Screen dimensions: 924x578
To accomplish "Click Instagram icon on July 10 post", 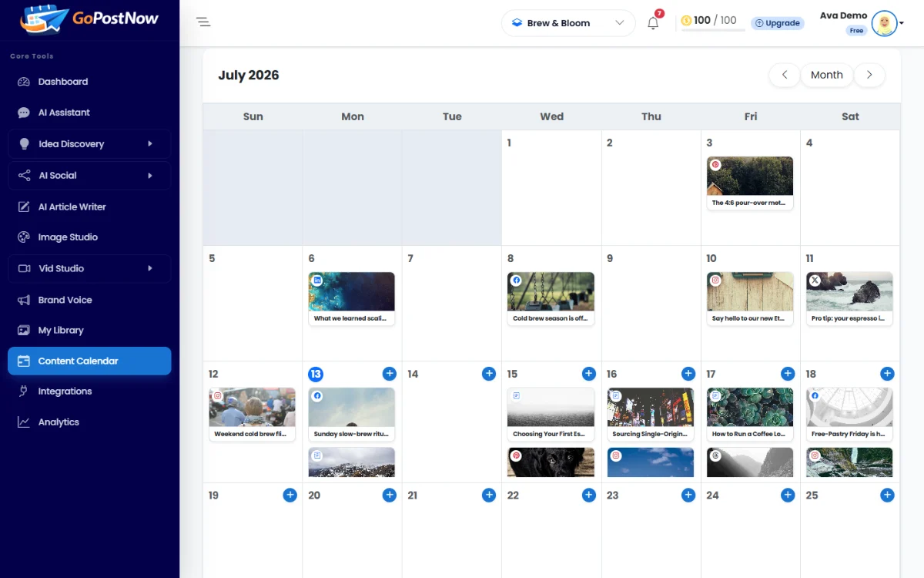I will (715, 281).
